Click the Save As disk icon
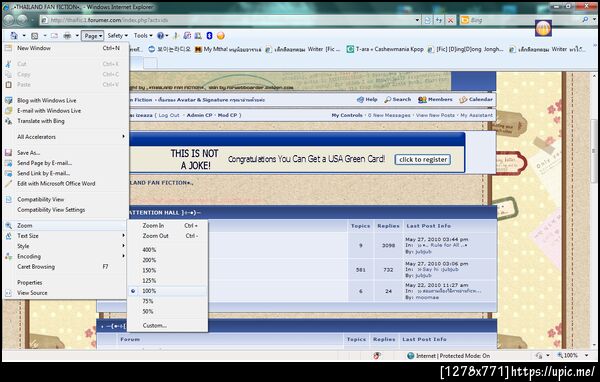The height and width of the screenshot is (382, 600). point(8,152)
